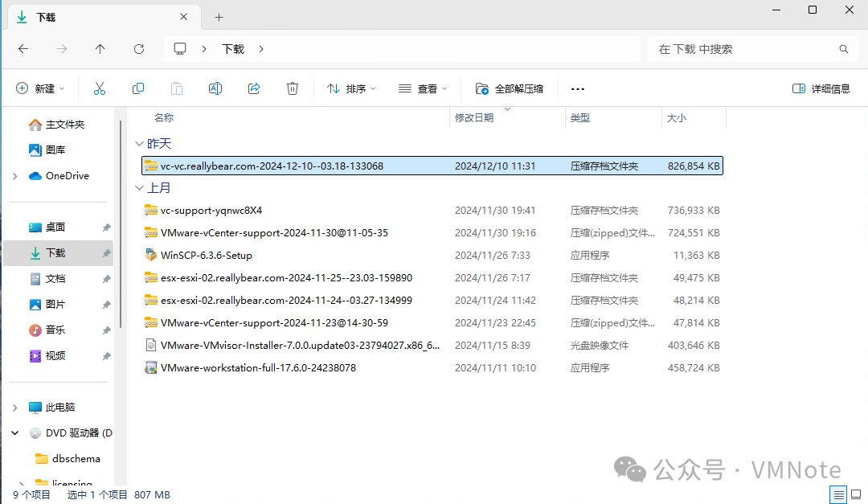The image size is (868, 504).
Task: Collapse the DVD 驱动器 tree node
Action: (15, 433)
